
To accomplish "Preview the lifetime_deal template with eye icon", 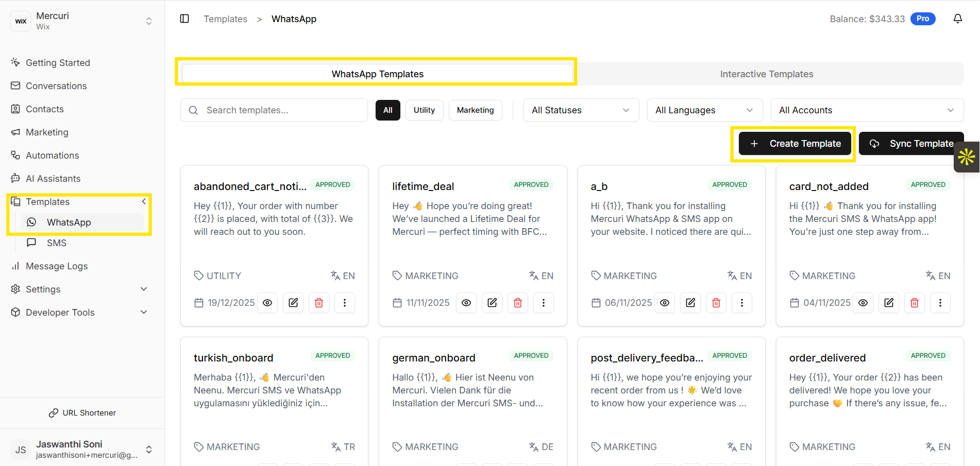I will point(466,303).
